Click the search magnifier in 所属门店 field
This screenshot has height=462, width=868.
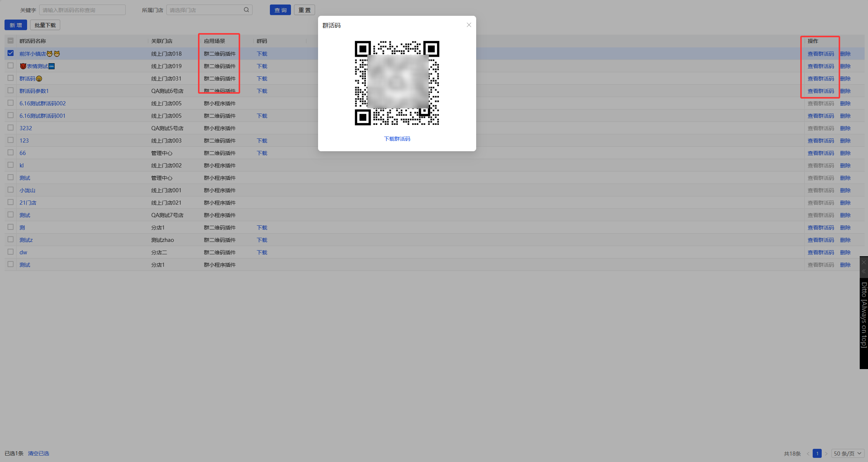pos(246,10)
